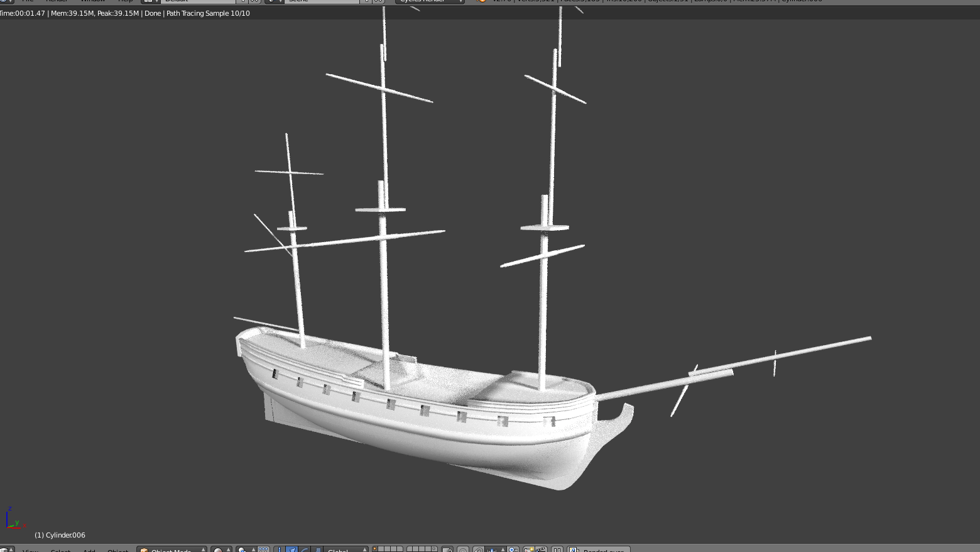Click the Path Tracing Sample 10/10 text
Image resolution: width=980 pixels, height=552 pixels.
[x=208, y=13]
